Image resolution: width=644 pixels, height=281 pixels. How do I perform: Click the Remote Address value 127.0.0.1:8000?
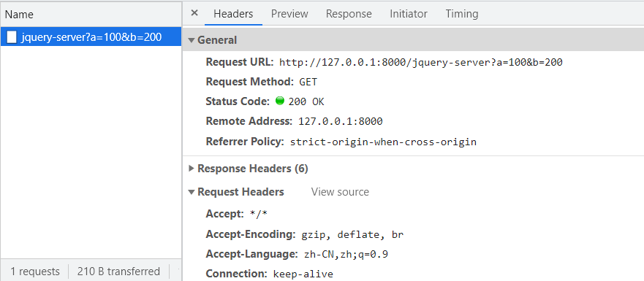(341, 121)
